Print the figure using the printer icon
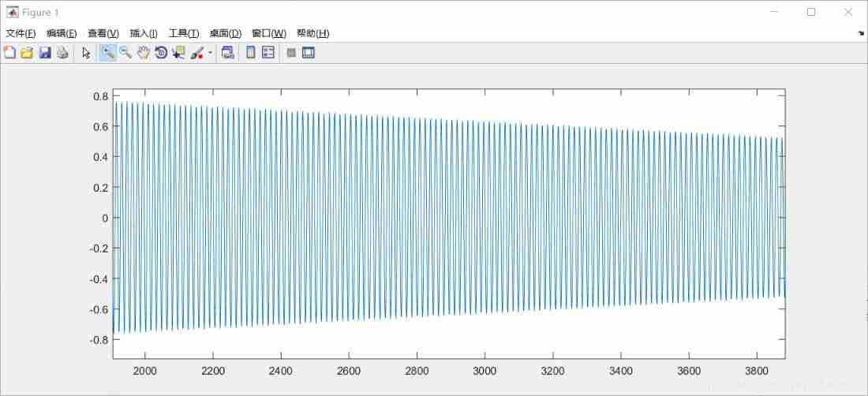The height and width of the screenshot is (396, 868). 62,53
